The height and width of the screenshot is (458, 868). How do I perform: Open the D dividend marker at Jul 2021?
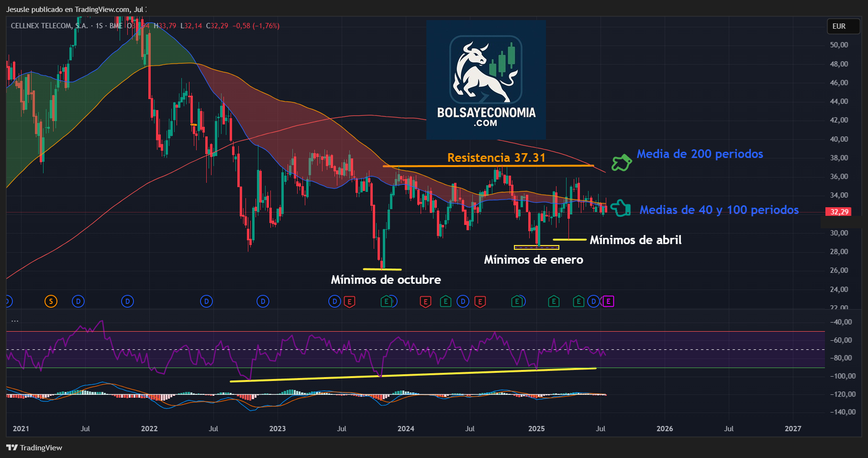[x=78, y=302]
